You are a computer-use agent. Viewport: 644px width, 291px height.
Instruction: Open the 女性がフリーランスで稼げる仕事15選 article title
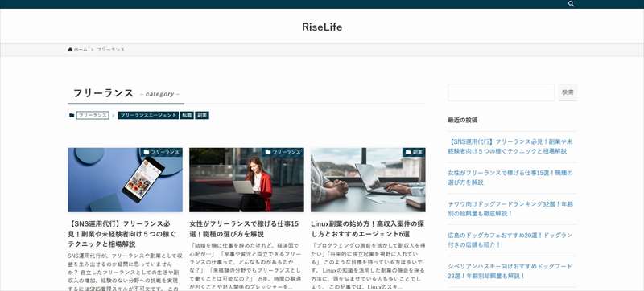[246, 229]
